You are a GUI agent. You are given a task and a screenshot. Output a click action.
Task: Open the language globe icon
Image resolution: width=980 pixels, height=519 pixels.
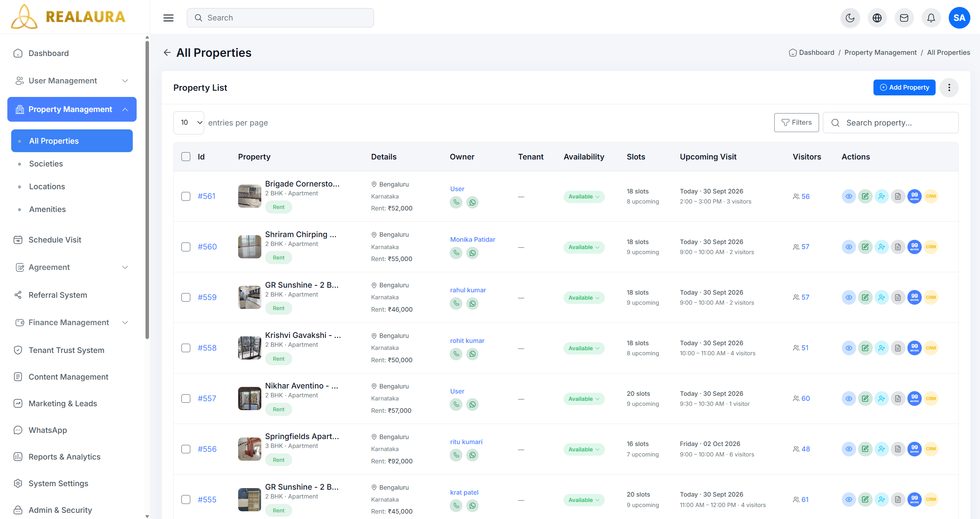click(x=877, y=18)
